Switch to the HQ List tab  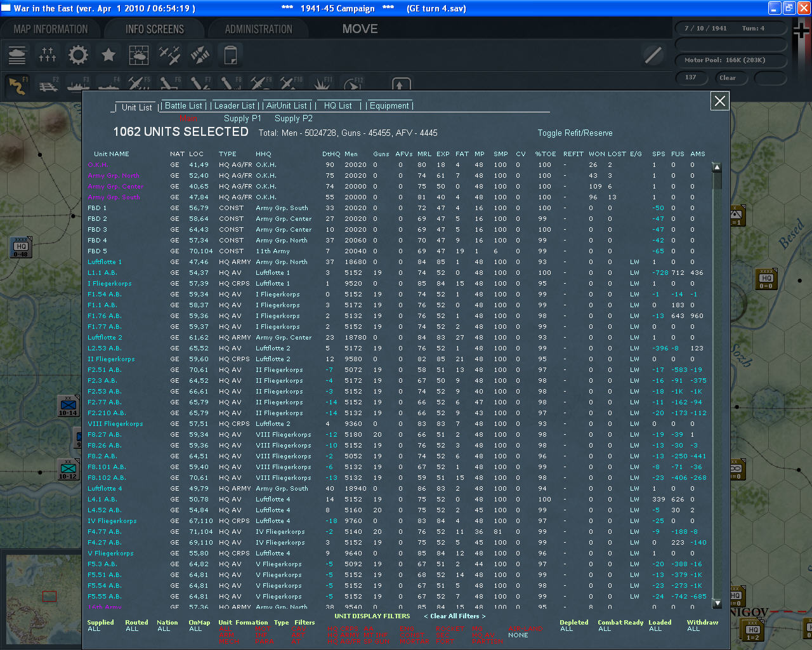coord(338,106)
